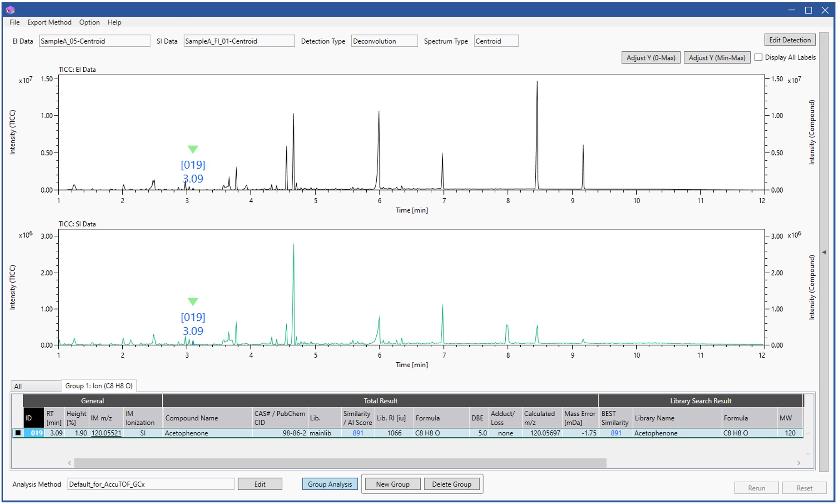Toggle the black square marker in row 019
Screen dimensions: 837x504
pos(18,433)
